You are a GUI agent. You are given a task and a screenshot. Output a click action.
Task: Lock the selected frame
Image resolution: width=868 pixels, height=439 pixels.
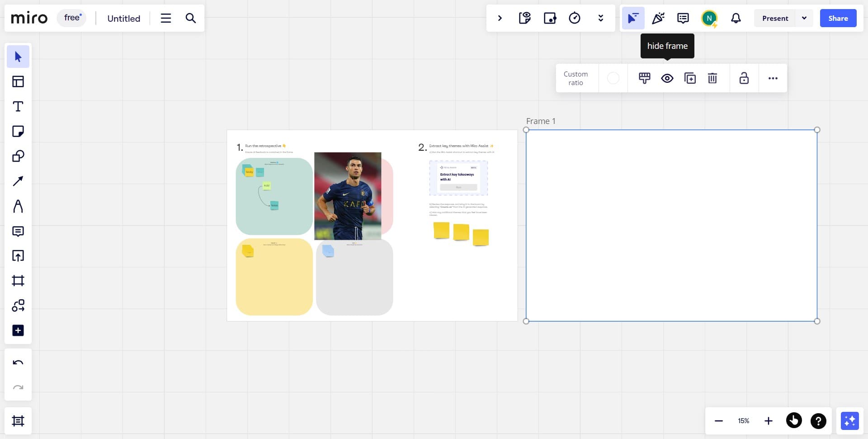[x=744, y=78]
